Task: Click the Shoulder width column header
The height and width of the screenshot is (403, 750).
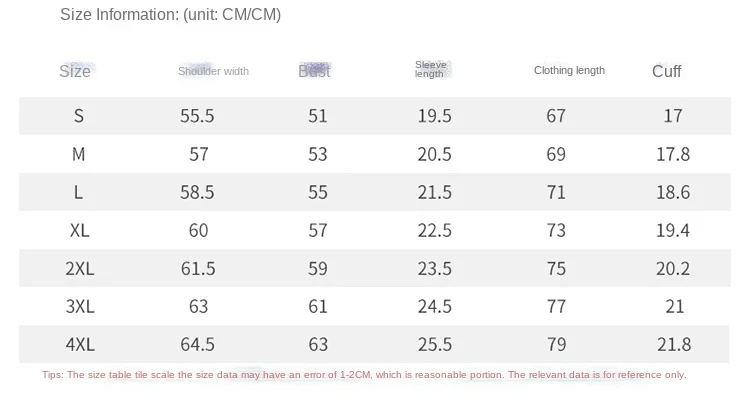Action: 213,71
